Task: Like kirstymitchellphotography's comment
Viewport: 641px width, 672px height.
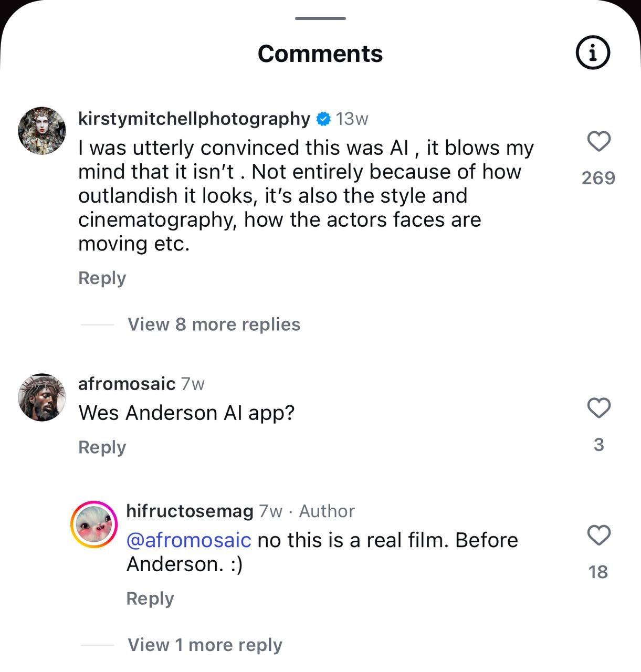Action: pyautogui.click(x=598, y=142)
